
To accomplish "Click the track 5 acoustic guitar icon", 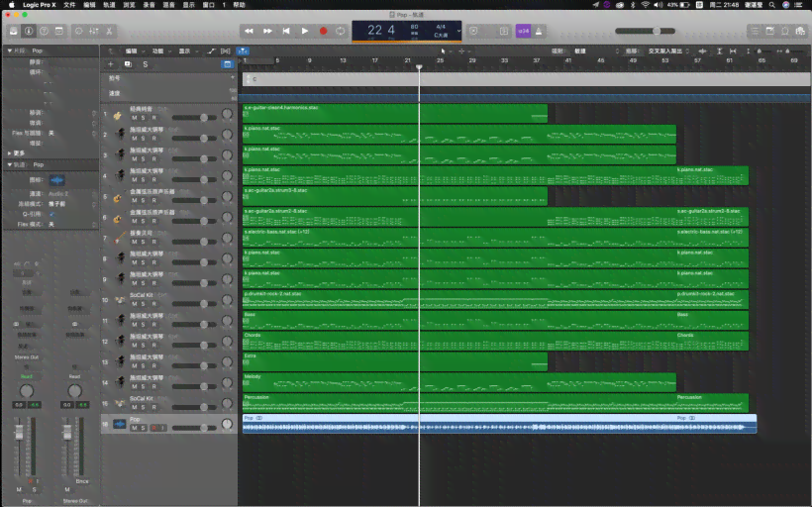I will 118,198.
